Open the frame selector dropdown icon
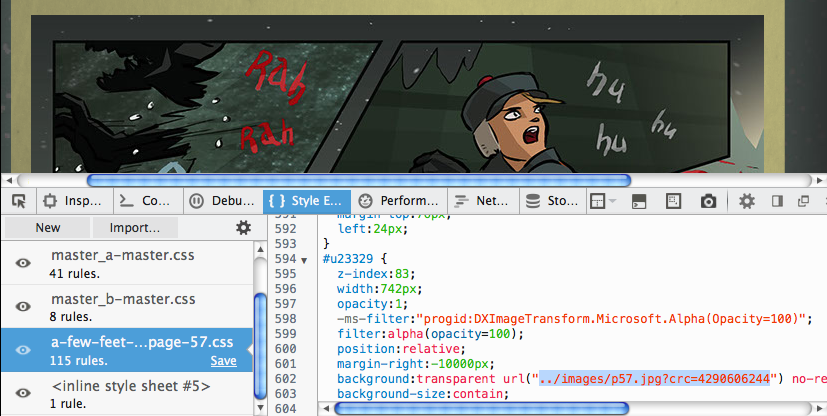 pos(600,201)
